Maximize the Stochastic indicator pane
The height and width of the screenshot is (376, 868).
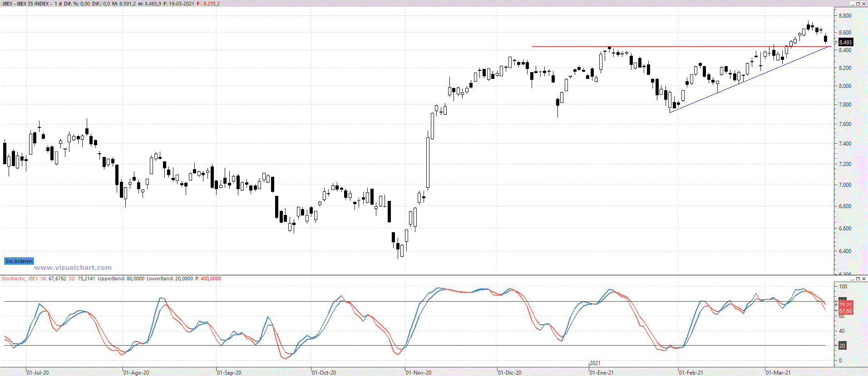click(x=858, y=278)
